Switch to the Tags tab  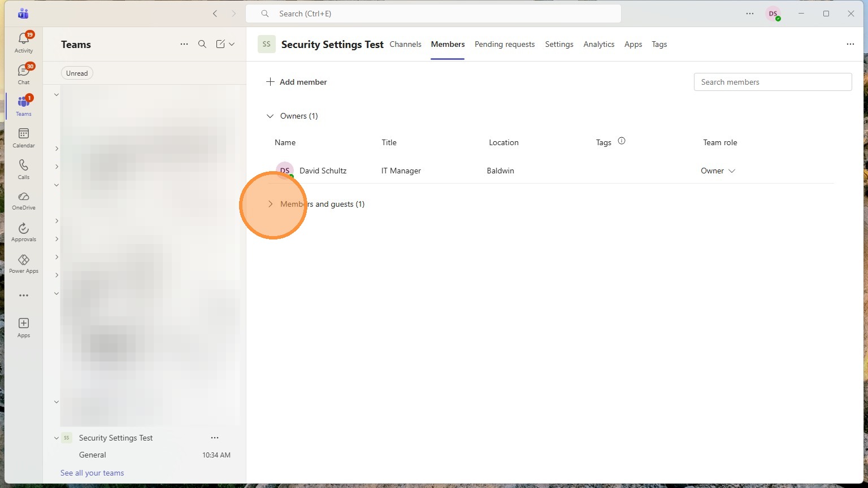tap(659, 44)
